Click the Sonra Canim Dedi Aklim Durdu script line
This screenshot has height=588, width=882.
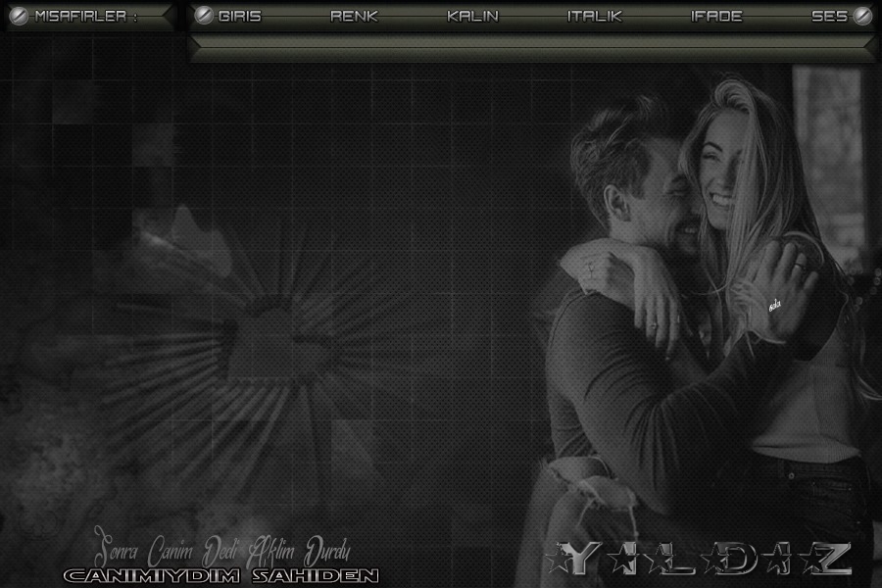pyautogui.click(x=222, y=548)
